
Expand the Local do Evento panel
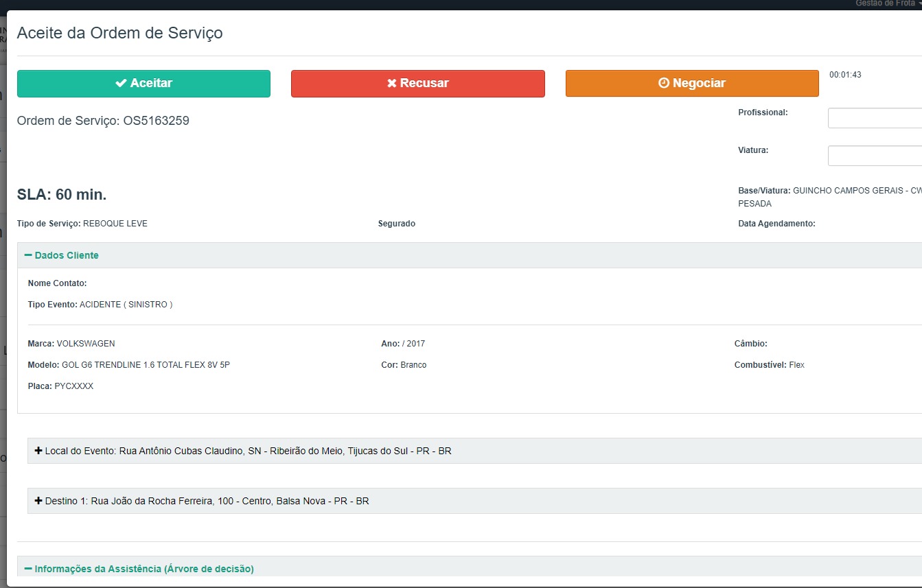click(x=474, y=451)
